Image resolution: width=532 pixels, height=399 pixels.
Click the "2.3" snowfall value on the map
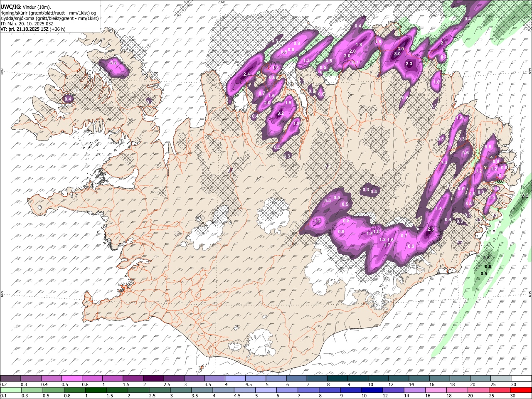pos(409,64)
